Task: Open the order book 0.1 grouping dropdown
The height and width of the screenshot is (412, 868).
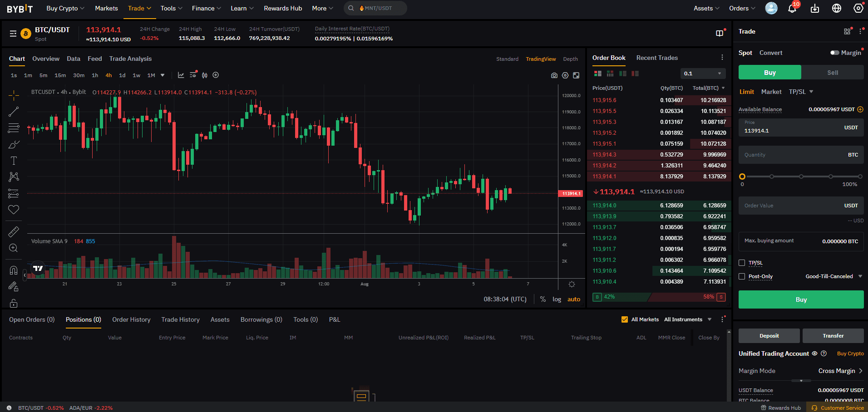Action: coord(703,74)
